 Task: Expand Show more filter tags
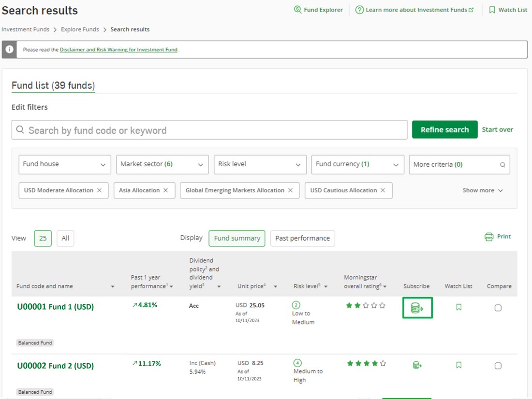[482, 190]
